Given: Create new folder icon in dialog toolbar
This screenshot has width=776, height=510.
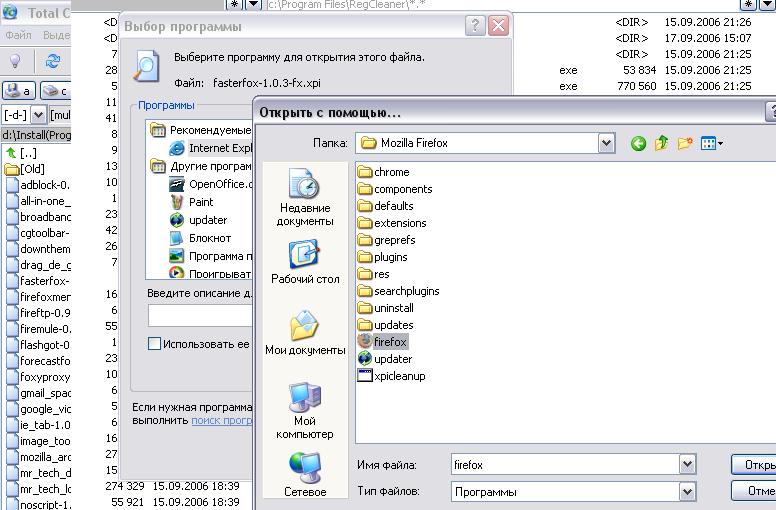Looking at the screenshot, I should tap(685, 144).
